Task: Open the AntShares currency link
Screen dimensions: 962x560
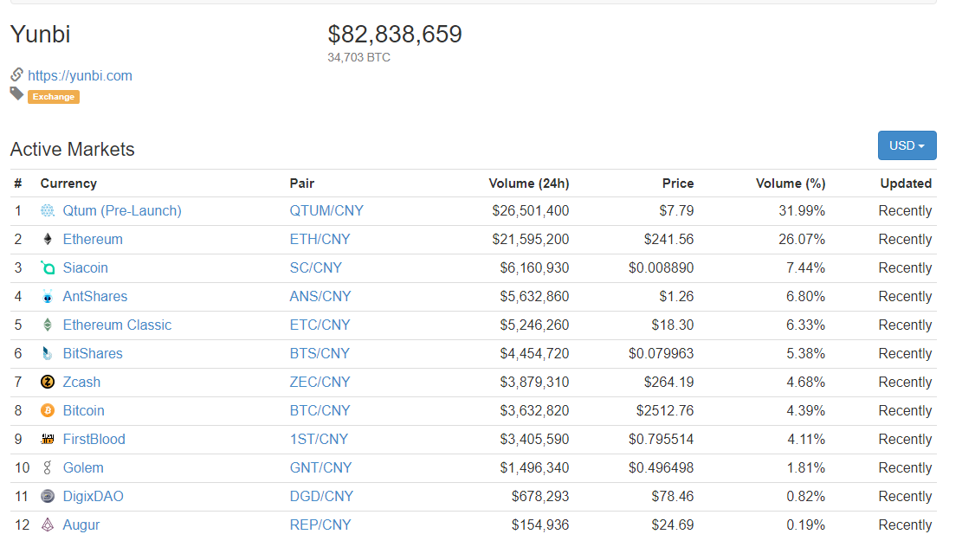Action: click(x=95, y=296)
